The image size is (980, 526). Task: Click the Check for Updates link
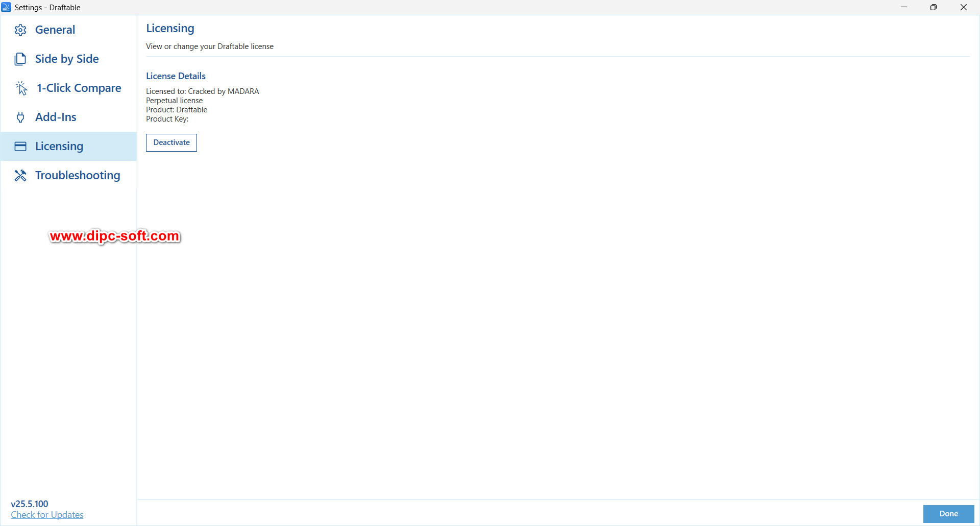point(47,515)
